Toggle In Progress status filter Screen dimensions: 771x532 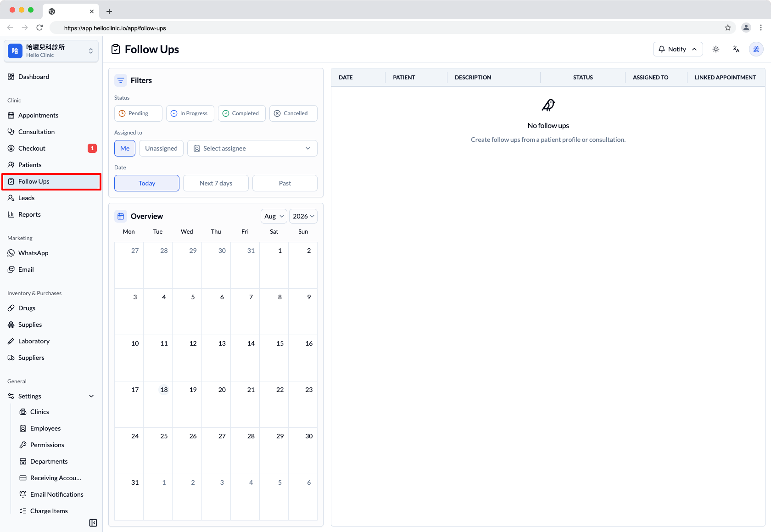[190, 113]
